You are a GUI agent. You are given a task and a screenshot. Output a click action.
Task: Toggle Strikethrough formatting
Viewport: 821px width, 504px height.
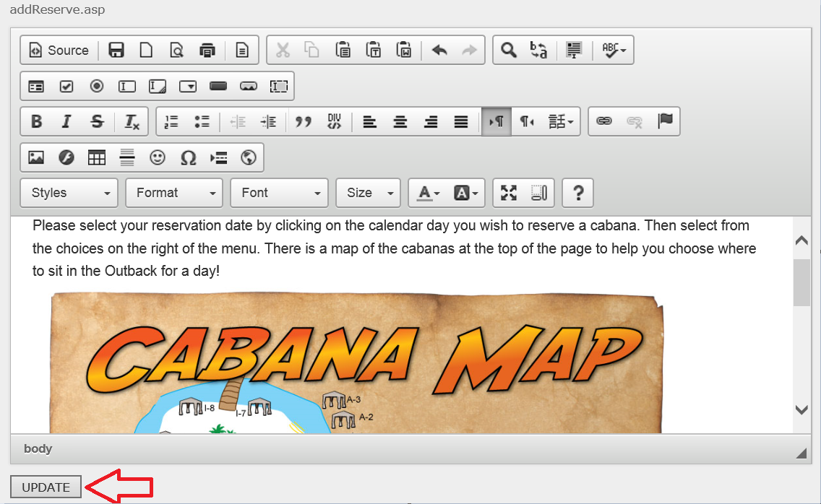click(97, 122)
